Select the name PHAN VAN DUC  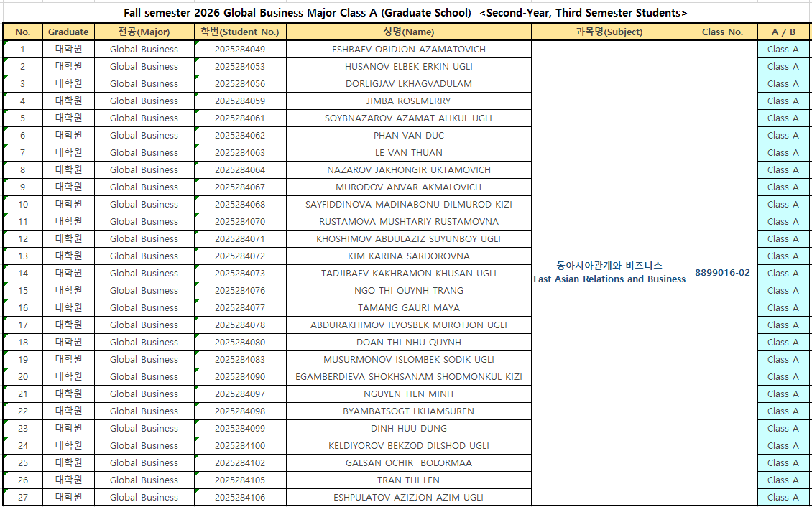[409, 136]
